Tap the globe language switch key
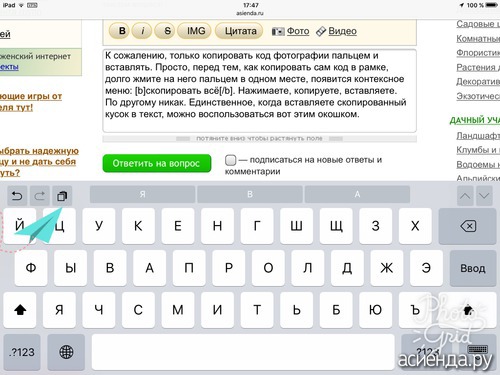Screen dimensions: 500x375 [x=66, y=352]
